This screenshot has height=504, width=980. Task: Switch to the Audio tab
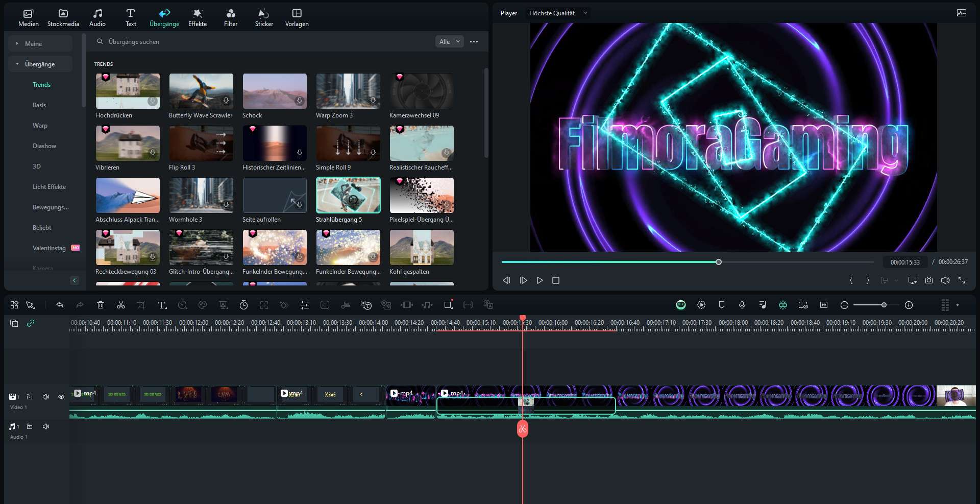[97, 18]
